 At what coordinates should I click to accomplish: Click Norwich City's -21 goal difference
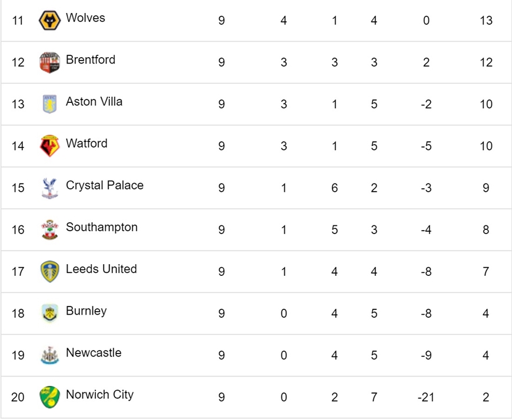(x=426, y=397)
